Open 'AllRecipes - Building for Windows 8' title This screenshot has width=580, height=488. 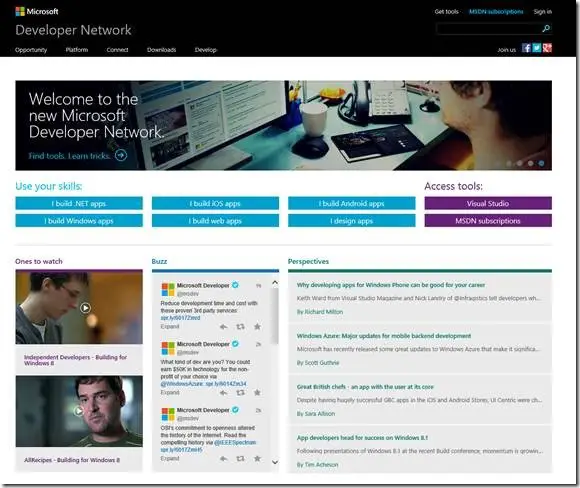[x=72, y=460]
